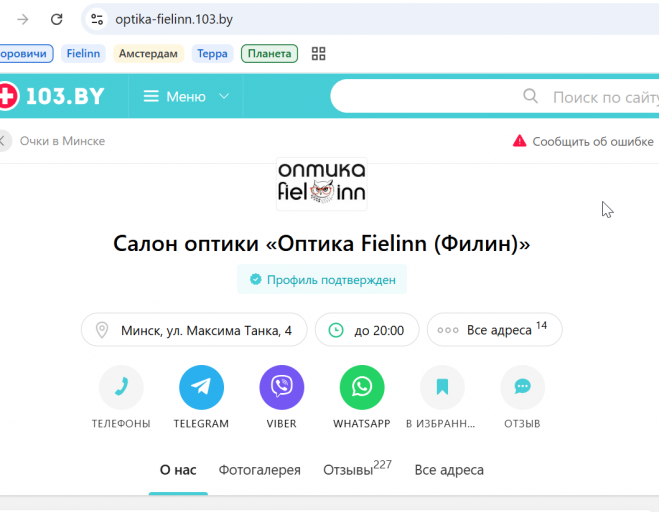Open the Меню dropdown
The height and width of the screenshot is (512, 659).
click(186, 97)
